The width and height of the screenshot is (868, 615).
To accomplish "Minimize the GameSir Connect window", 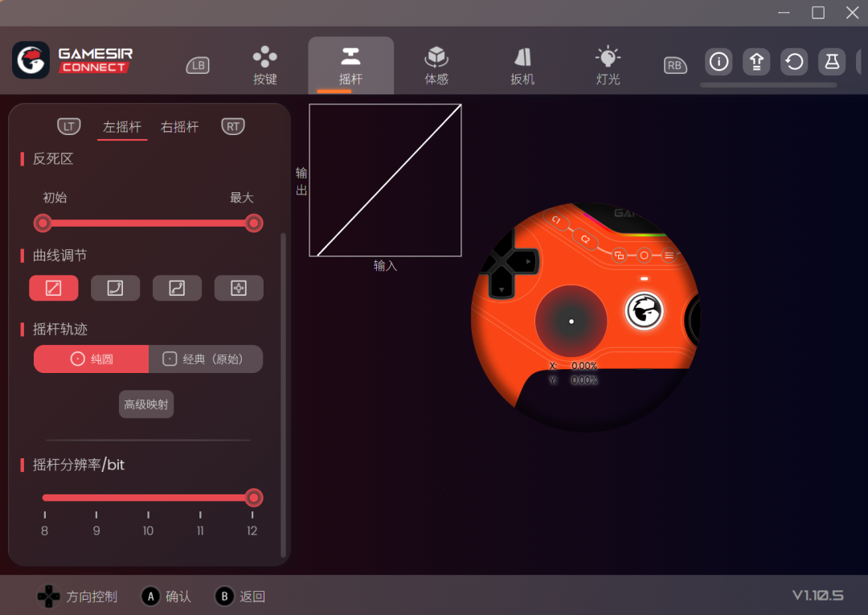I will [x=784, y=12].
